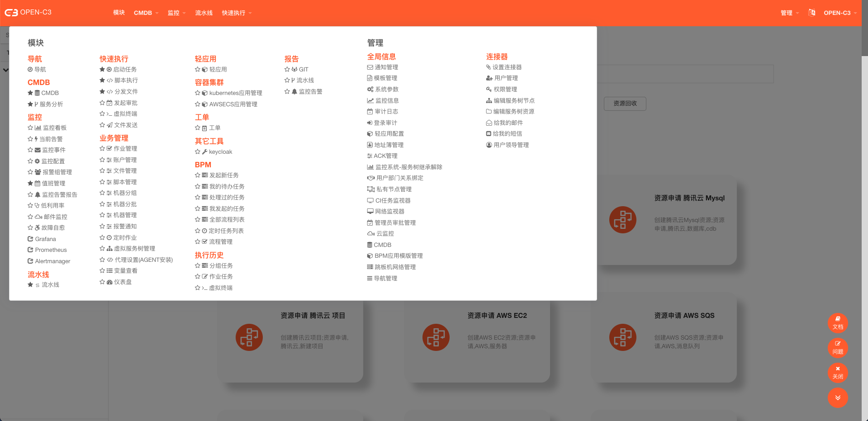868x421 pixels.
Task: Click the 腾讯云 Mysql card icon
Action: (623, 220)
